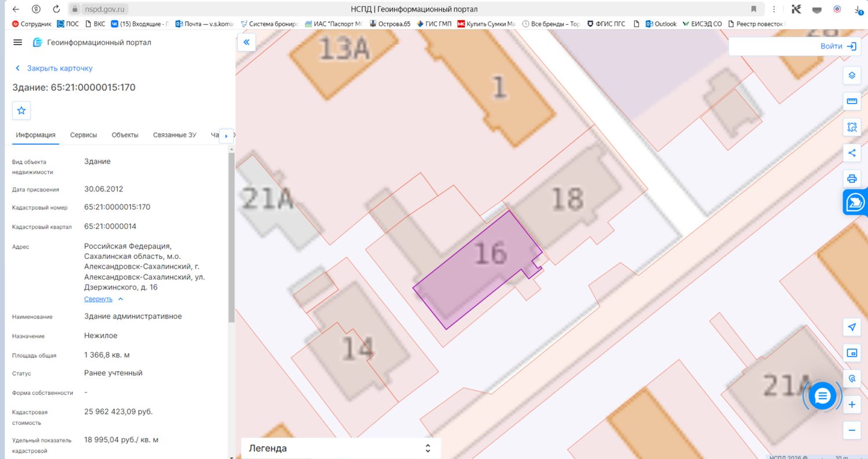The height and width of the screenshot is (459, 868).
Task: Open the hamburger menu of Геоинформационный портал
Action: pos(17,43)
